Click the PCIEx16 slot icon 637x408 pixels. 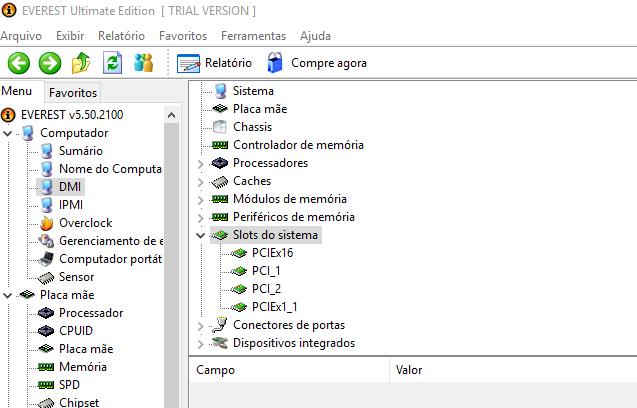(x=239, y=253)
